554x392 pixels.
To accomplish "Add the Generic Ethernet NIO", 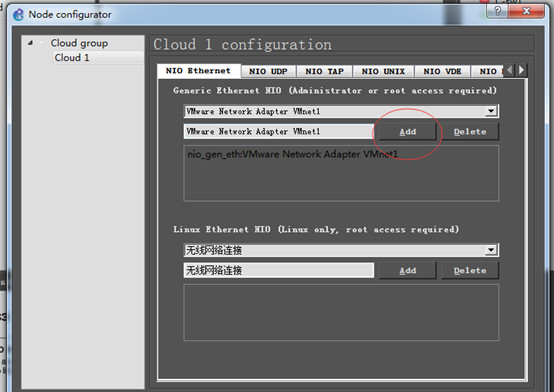I will (x=408, y=132).
